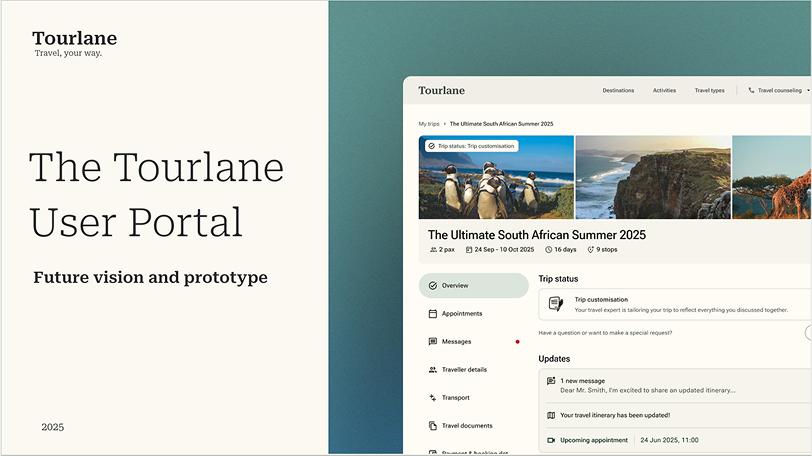This screenshot has width=812, height=456.
Task: Click the Overview checkmark icon in sidebar
Action: tap(432, 286)
